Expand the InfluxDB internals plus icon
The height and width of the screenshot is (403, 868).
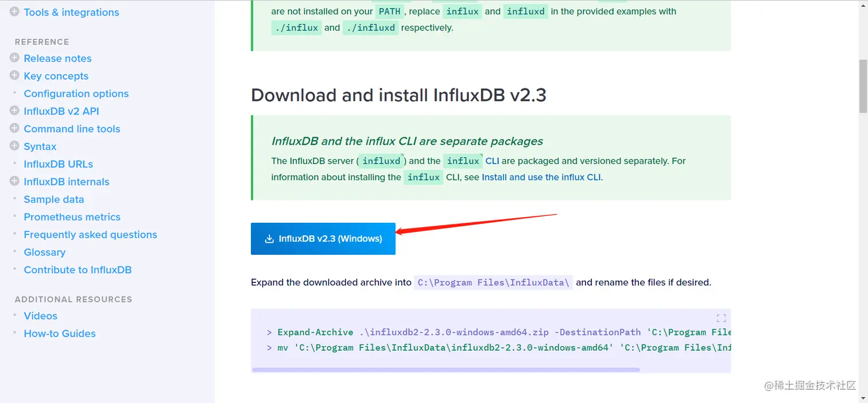14,181
